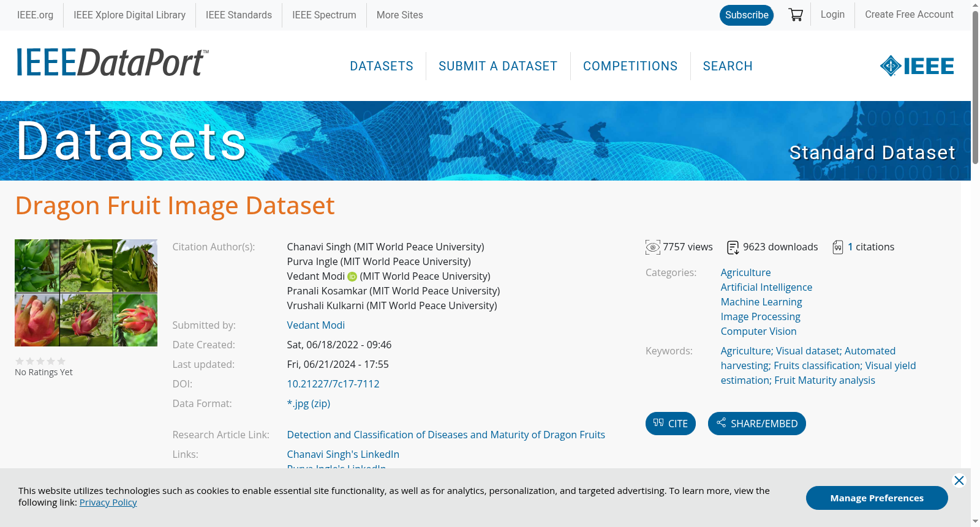Click the views eye icon
The width and height of the screenshot is (980, 527).
[653, 247]
